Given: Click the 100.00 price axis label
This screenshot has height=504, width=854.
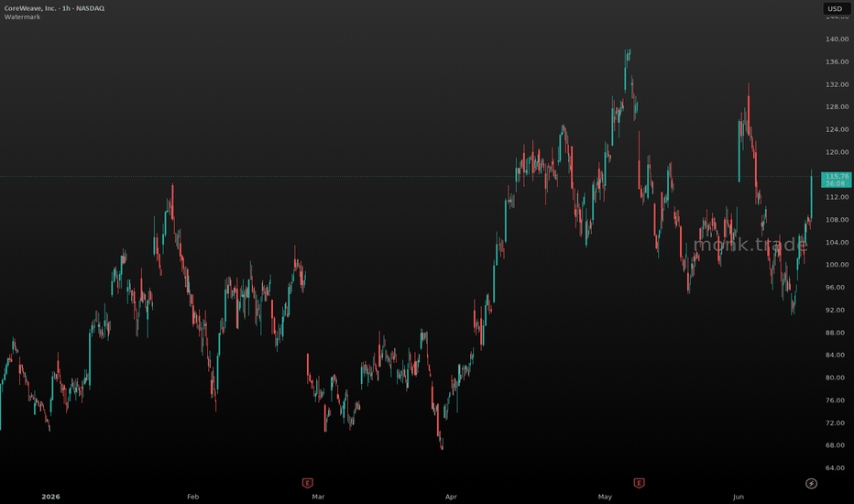Looking at the screenshot, I should coord(837,265).
